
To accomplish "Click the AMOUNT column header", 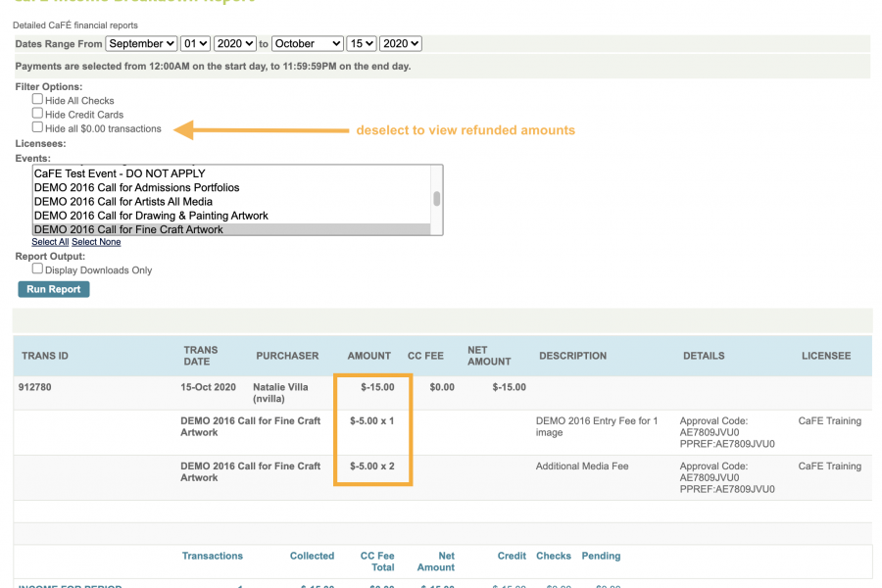I will [x=369, y=356].
